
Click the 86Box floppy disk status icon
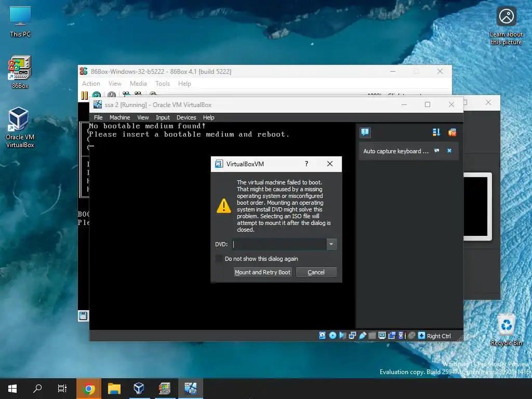pyautogui.click(x=83, y=316)
